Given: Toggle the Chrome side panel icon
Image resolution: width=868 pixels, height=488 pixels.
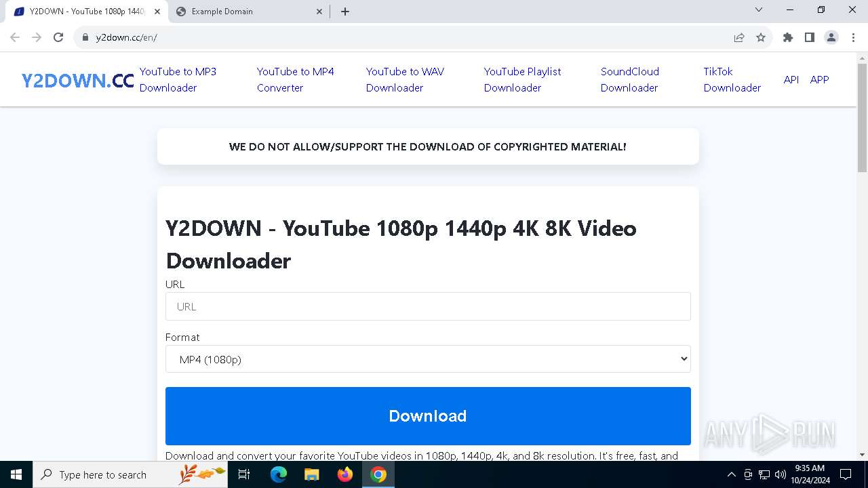Looking at the screenshot, I should click(x=810, y=37).
